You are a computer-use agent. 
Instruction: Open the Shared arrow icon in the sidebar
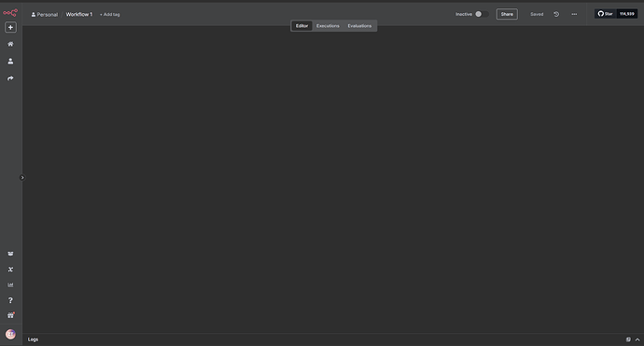10,78
